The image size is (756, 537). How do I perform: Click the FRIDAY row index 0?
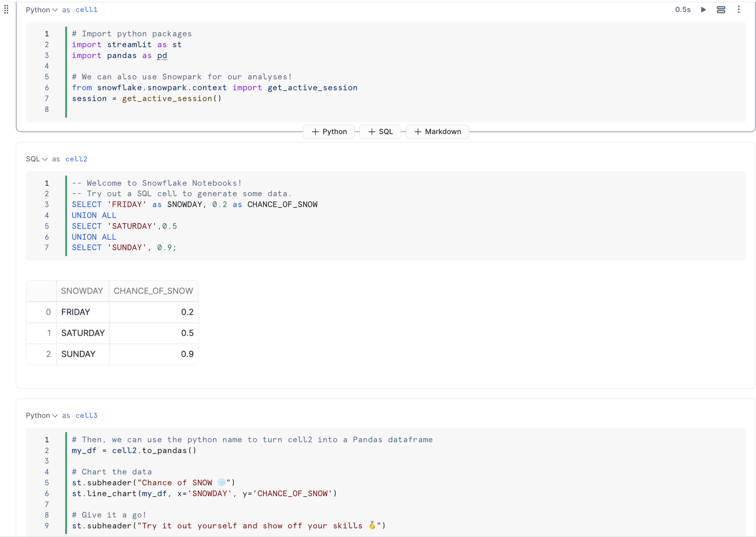coord(48,312)
